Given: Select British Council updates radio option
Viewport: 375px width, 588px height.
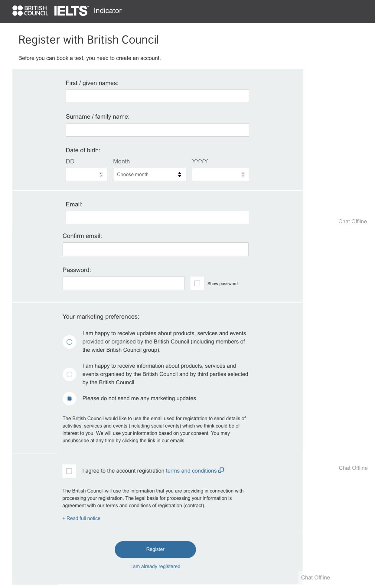Looking at the screenshot, I should pyautogui.click(x=69, y=342).
